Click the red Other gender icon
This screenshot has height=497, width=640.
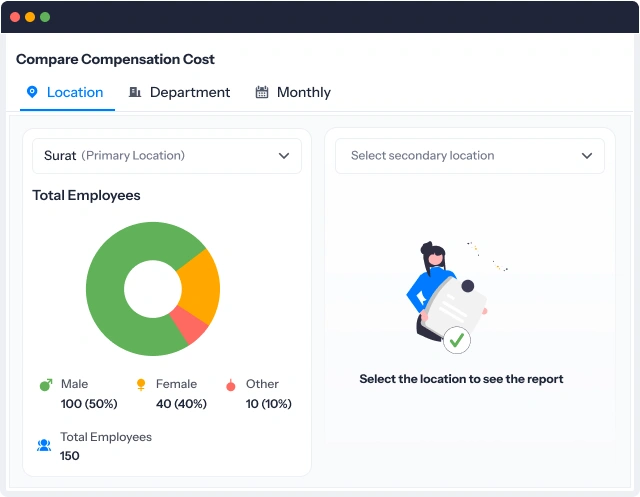[x=231, y=385]
